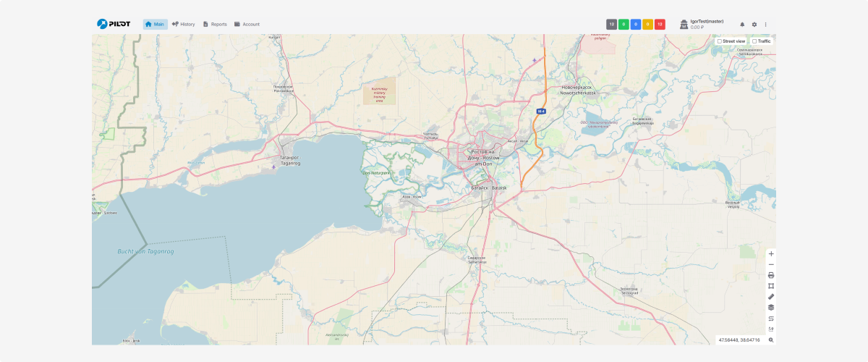Screen dimensions: 868x362
Task: Click the red status counter showing 12
Action: point(660,25)
